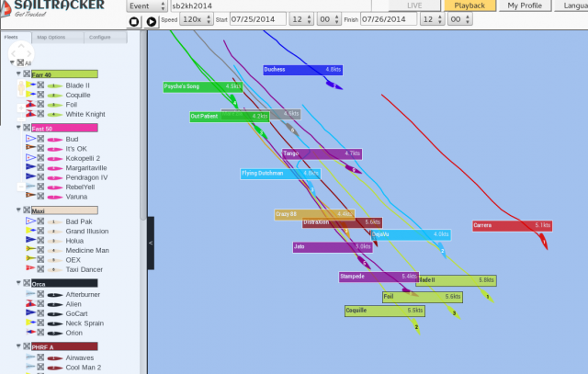Screen dimensions: 588x374
Task: Click the Margaritaville burgee flag icon
Action: tap(30, 167)
